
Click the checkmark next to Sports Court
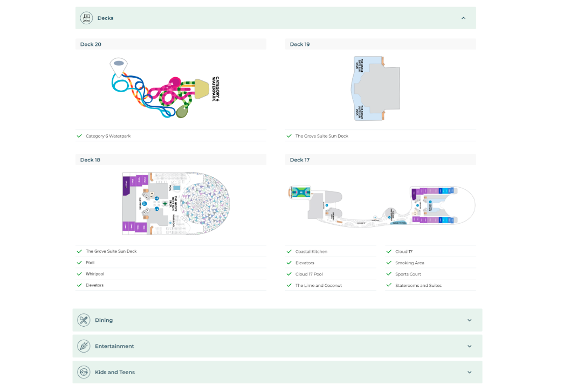tap(389, 274)
